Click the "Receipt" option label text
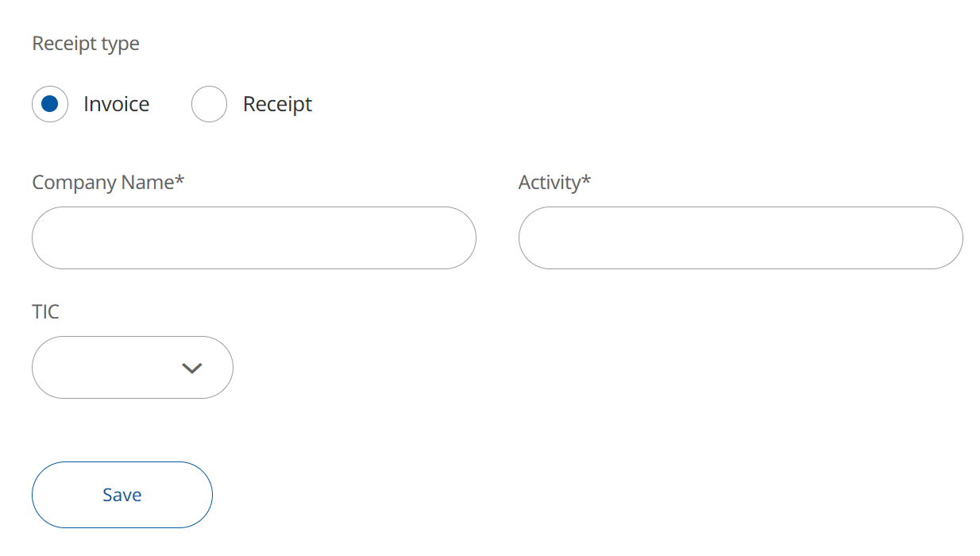This screenshot has width=980, height=556. (277, 104)
